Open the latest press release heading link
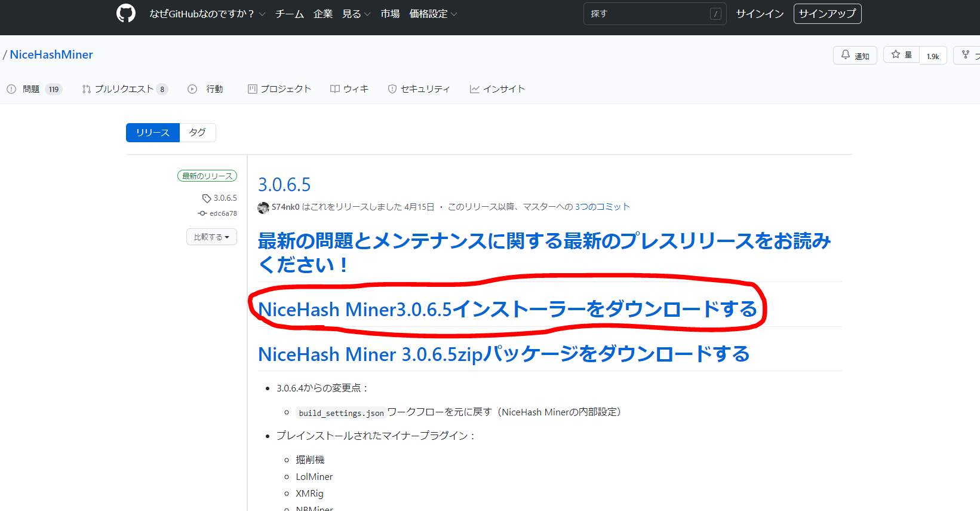 click(544, 253)
